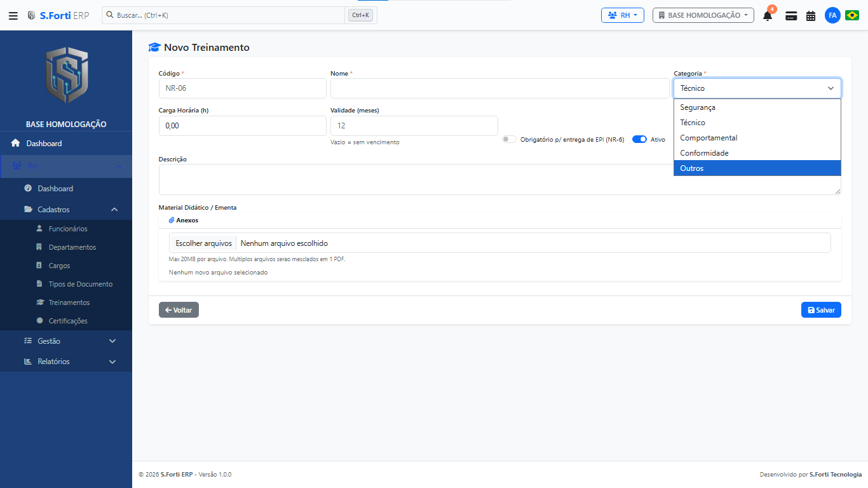Image resolution: width=868 pixels, height=488 pixels.
Task: Click the Validade (meses) input field
Action: pos(414,126)
